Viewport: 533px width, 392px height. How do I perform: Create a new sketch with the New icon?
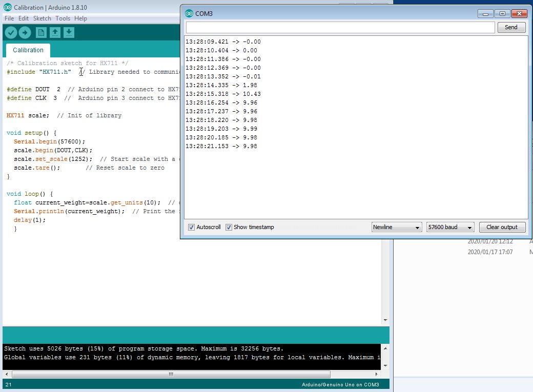[41, 33]
